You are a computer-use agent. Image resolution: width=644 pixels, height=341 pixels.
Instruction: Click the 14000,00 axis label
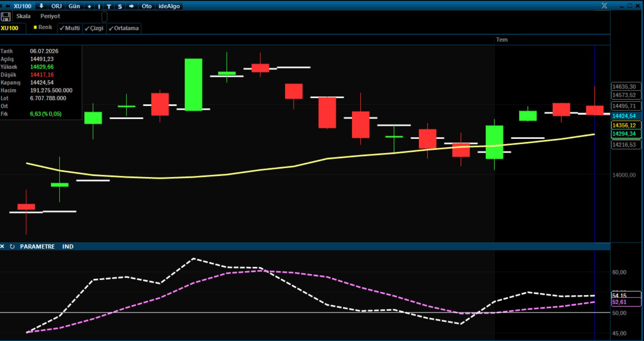(623, 175)
